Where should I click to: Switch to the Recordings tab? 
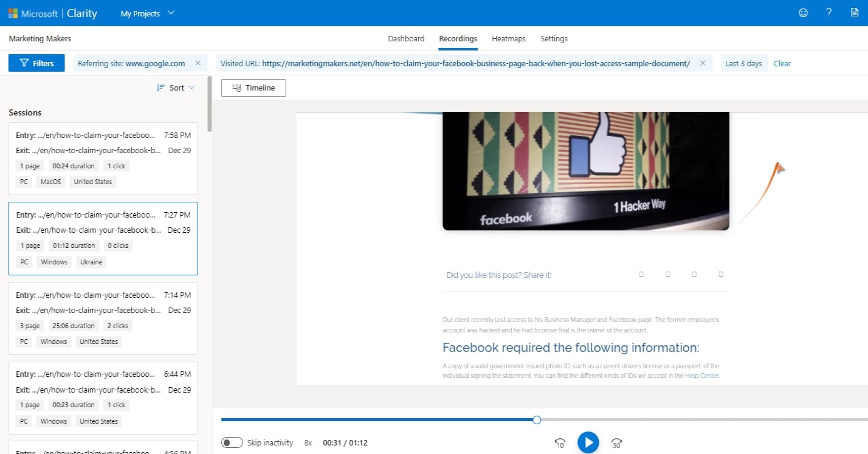[x=458, y=38]
